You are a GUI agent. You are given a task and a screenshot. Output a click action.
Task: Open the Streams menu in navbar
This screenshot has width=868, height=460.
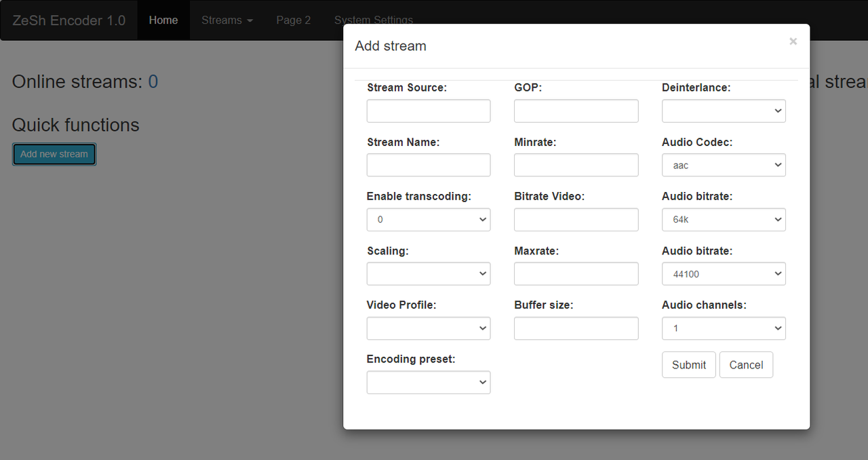tap(227, 20)
